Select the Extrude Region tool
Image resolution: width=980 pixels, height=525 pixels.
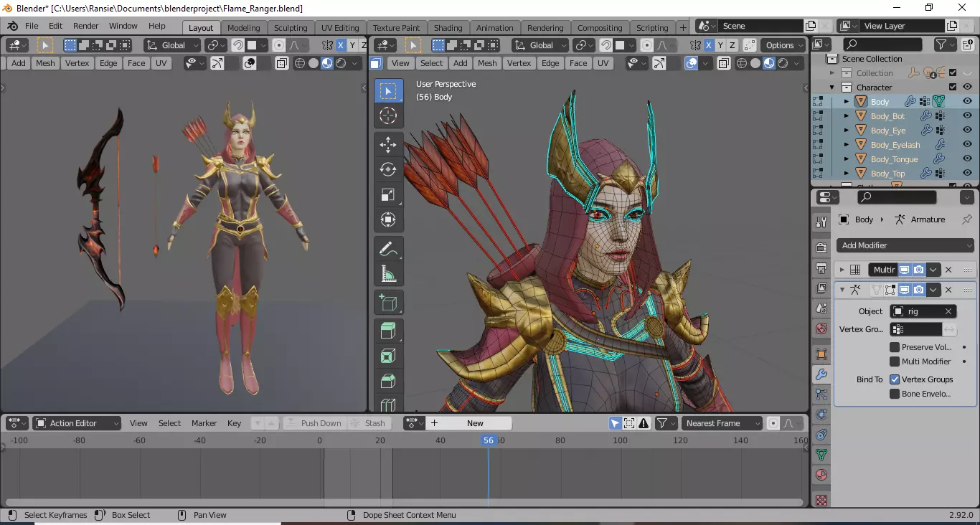[388, 331]
